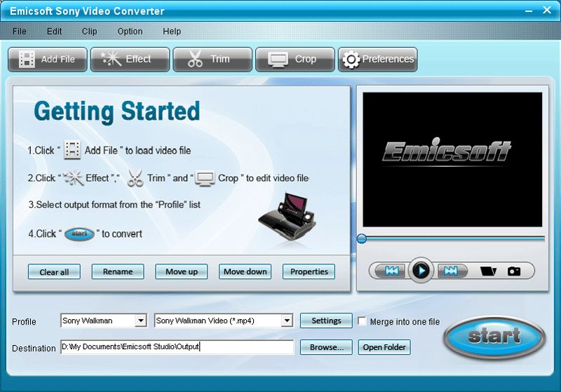Open the Crop tool

(x=295, y=60)
